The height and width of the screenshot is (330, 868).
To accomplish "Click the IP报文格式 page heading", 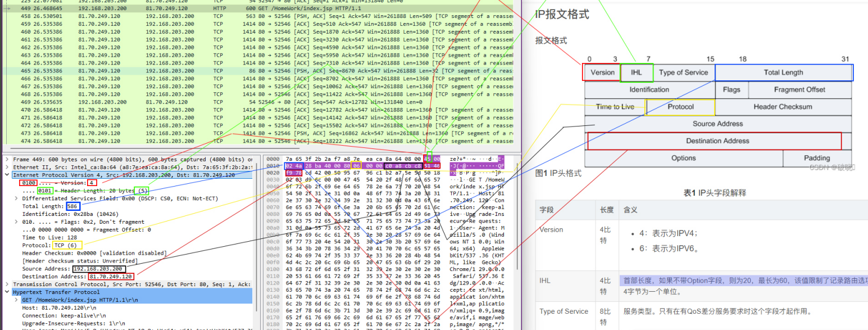I will [x=562, y=15].
